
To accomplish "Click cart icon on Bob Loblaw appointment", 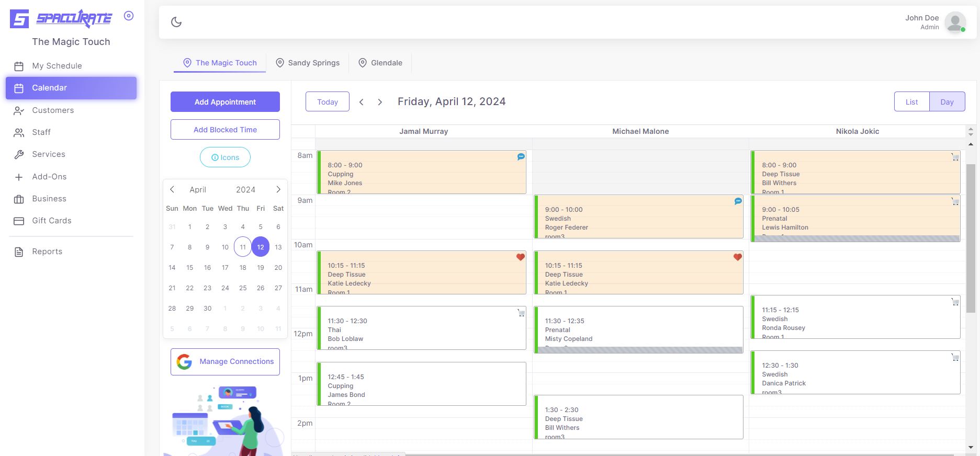I will click(x=521, y=313).
